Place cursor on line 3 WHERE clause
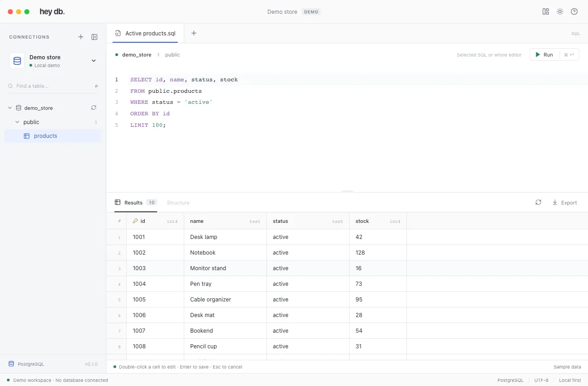The image size is (588, 386). (x=171, y=102)
